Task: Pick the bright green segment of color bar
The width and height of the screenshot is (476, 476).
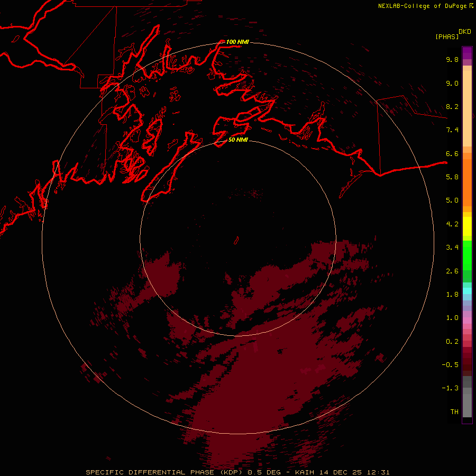Action: pyautogui.click(x=467, y=255)
